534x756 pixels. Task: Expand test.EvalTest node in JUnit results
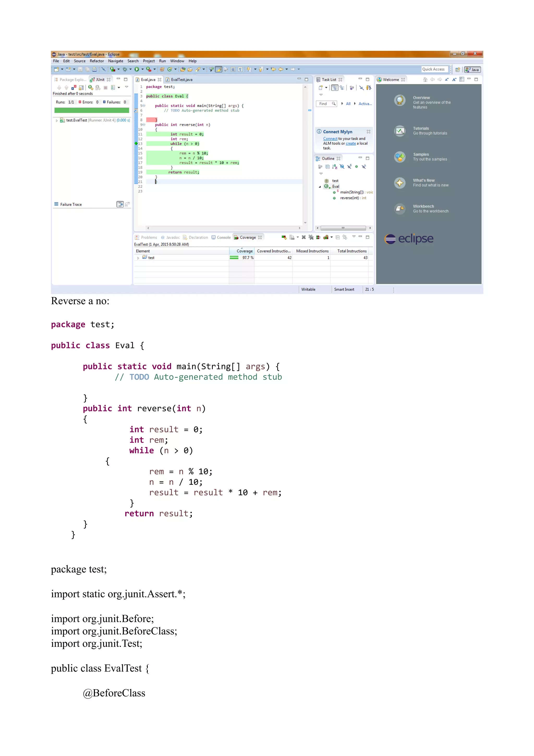point(57,121)
